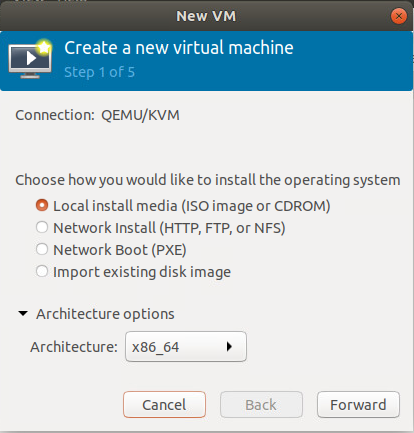Go Forward to the next step
Viewport: 414px width, 433px height.
coord(358,405)
